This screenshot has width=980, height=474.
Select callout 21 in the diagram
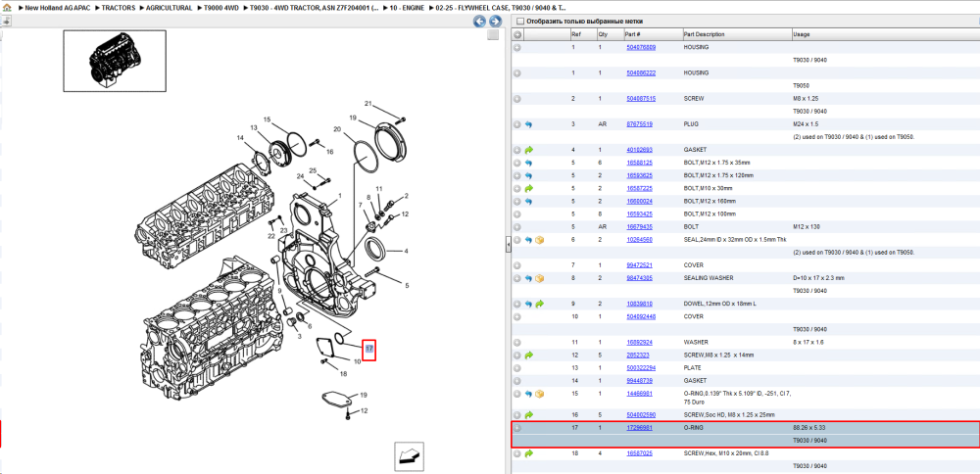368,104
